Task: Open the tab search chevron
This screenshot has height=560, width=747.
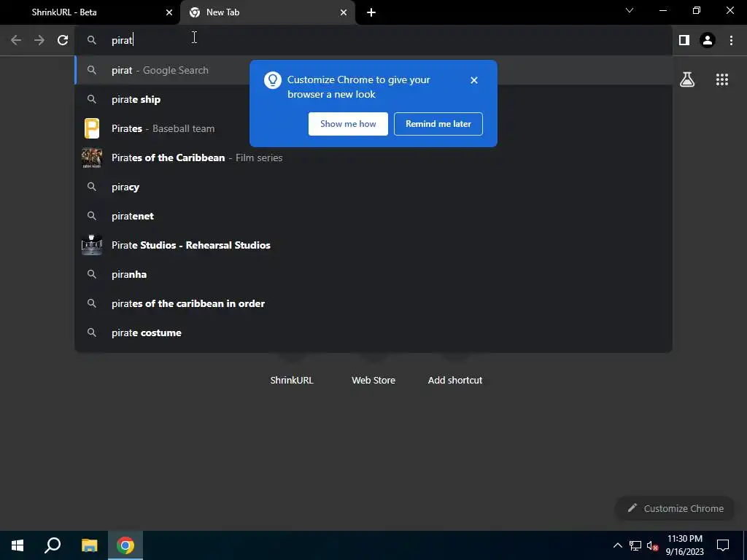Action: pyautogui.click(x=630, y=10)
